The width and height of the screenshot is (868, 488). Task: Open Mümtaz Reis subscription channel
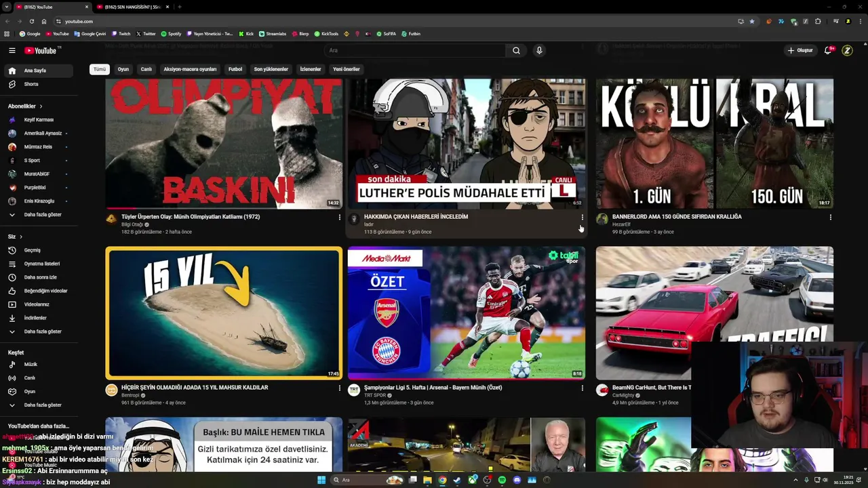tap(38, 147)
